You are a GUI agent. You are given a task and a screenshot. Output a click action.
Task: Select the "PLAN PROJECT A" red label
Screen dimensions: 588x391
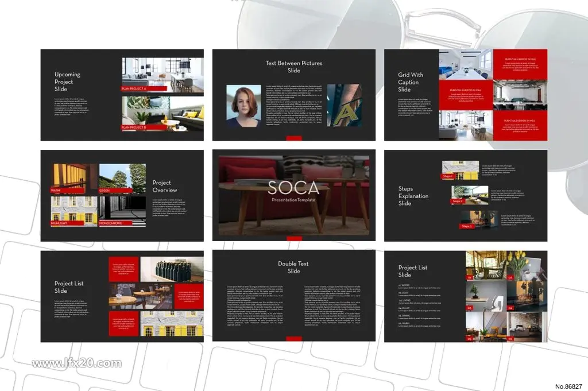tap(144, 88)
